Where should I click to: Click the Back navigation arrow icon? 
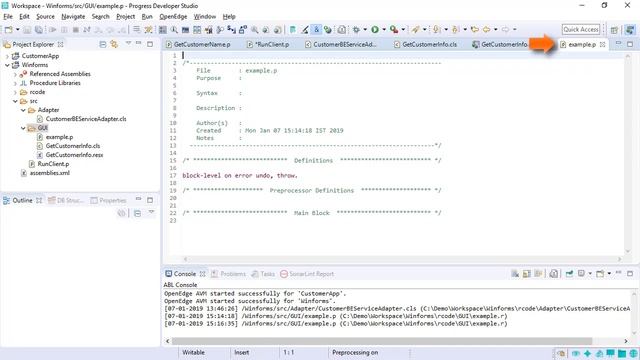(x=487, y=29)
